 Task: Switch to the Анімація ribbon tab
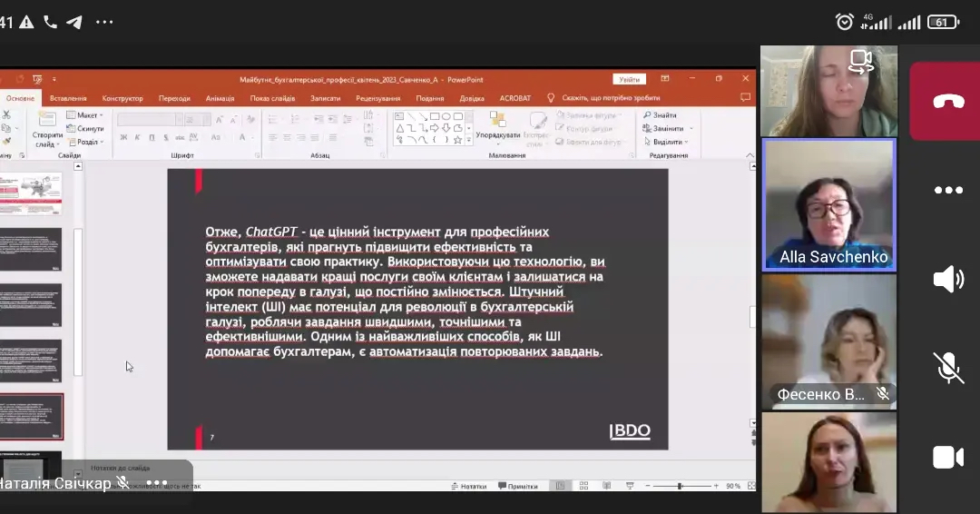coord(220,98)
